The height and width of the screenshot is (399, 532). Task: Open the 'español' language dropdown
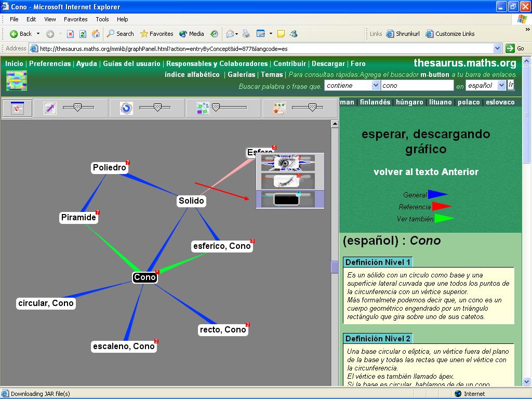click(485, 85)
